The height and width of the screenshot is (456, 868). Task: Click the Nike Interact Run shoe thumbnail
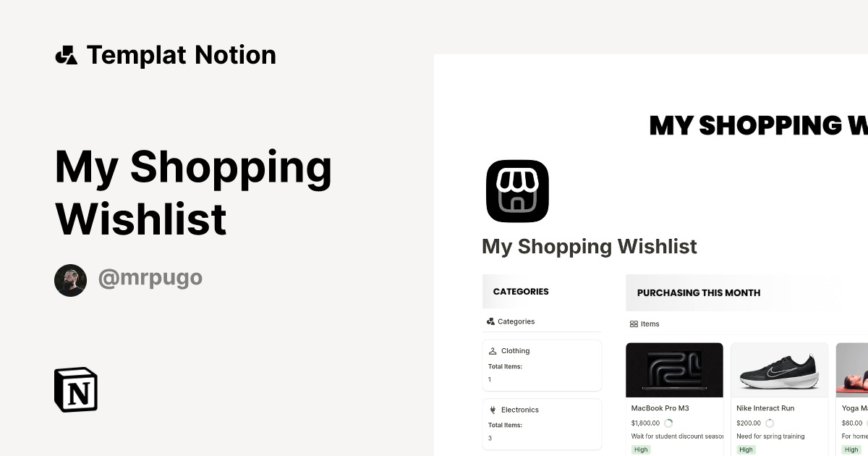[x=779, y=370]
